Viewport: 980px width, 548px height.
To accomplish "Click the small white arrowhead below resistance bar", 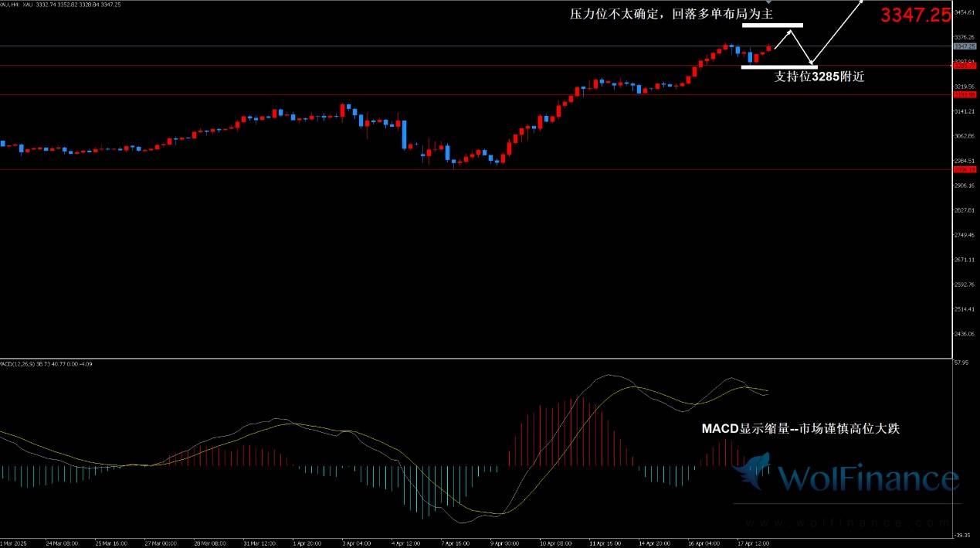I will coord(790,32).
